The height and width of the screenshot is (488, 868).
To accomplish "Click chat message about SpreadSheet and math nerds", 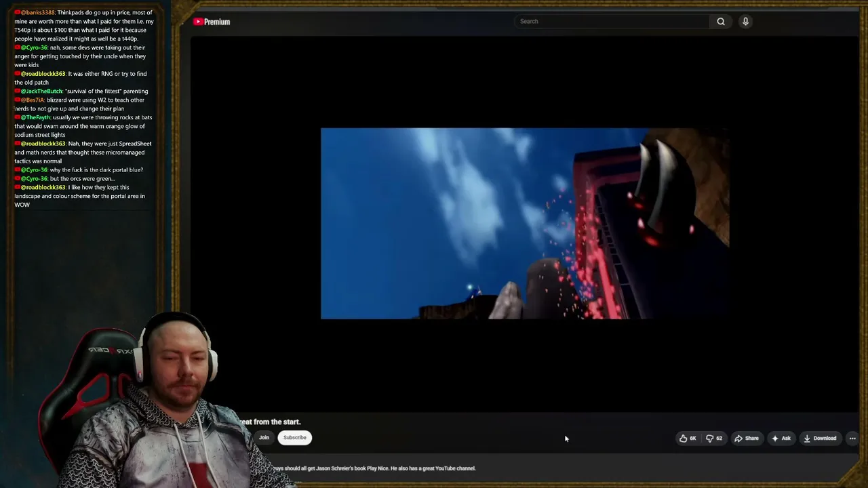I will tap(83, 152).
